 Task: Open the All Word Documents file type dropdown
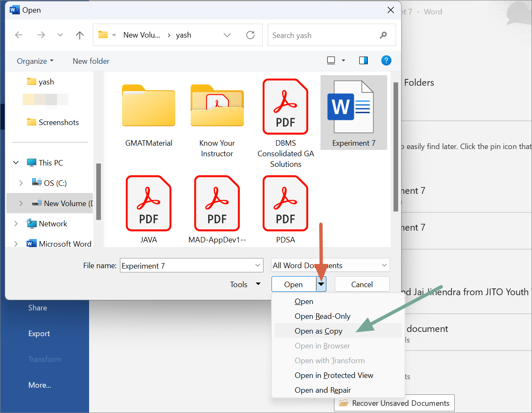coord(330,265)
